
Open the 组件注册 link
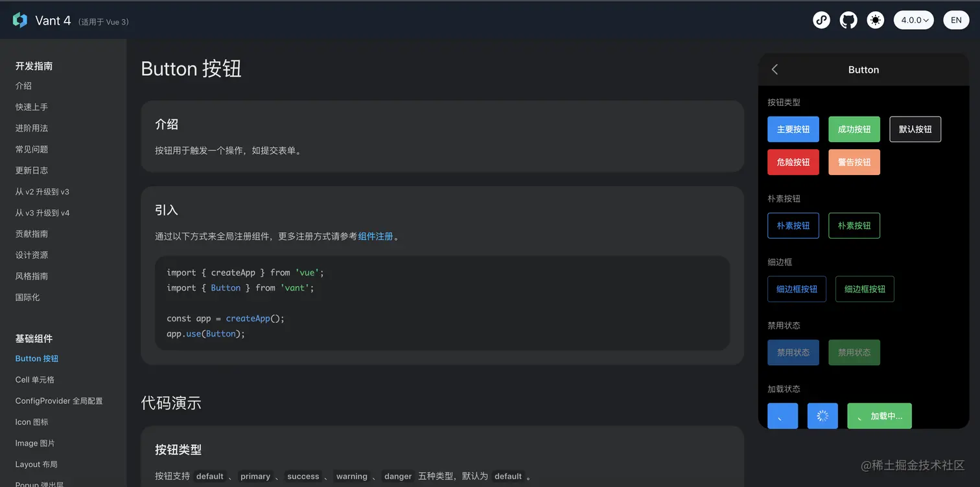[x=376, y=236]
